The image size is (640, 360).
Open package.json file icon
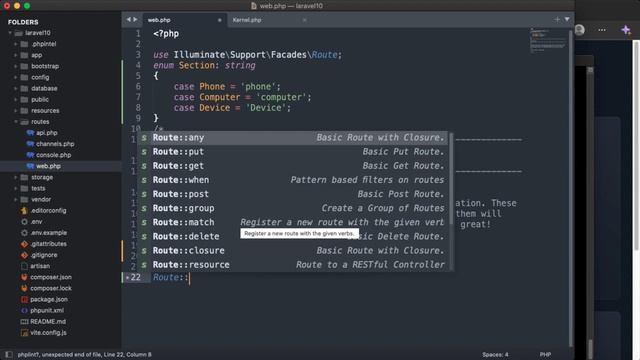[x=24, y=299]
